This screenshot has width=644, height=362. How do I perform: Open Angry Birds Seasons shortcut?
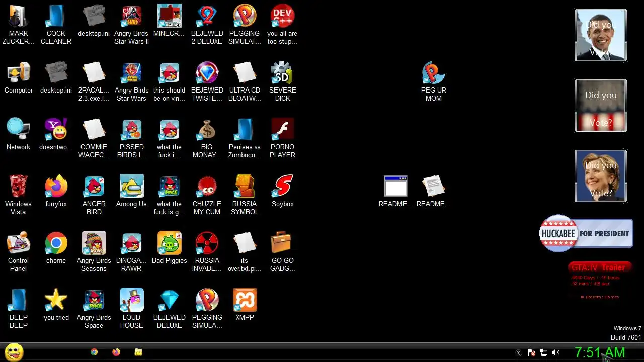pos(94,252)
